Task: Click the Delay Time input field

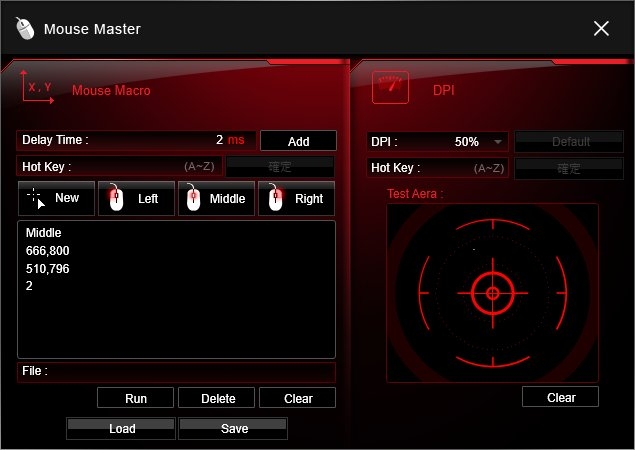Action: click(x=136, y=140)
